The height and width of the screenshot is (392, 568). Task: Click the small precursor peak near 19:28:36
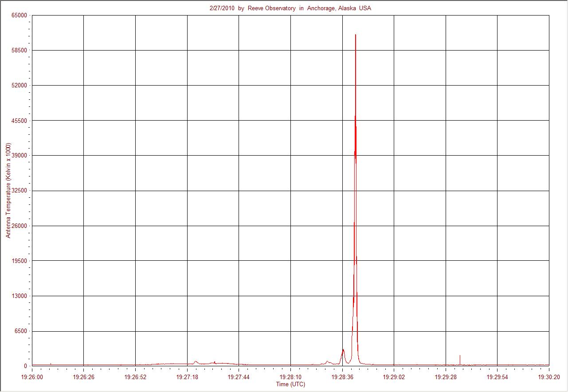(343, 350)
